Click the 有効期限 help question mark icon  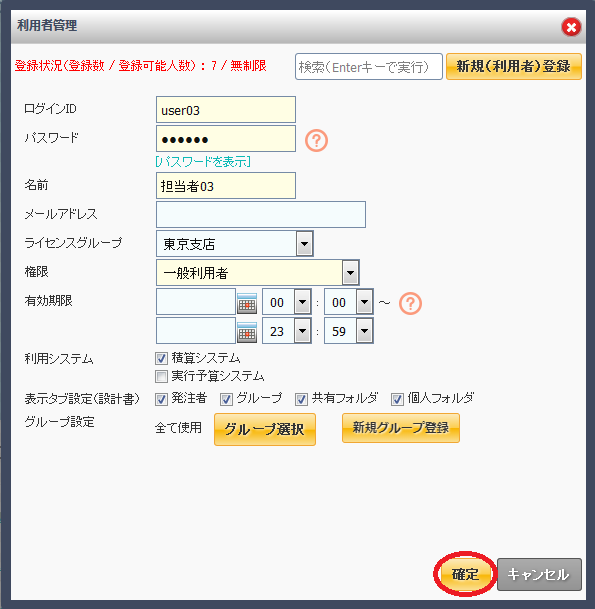410,303
